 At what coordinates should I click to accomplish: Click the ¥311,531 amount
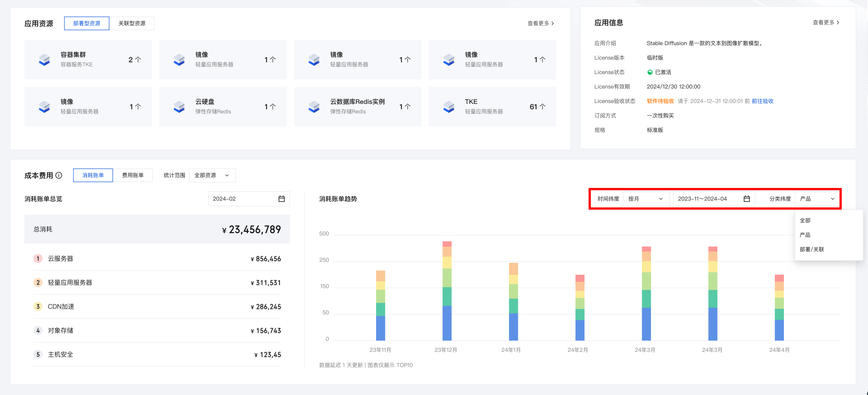pos(266,283)
